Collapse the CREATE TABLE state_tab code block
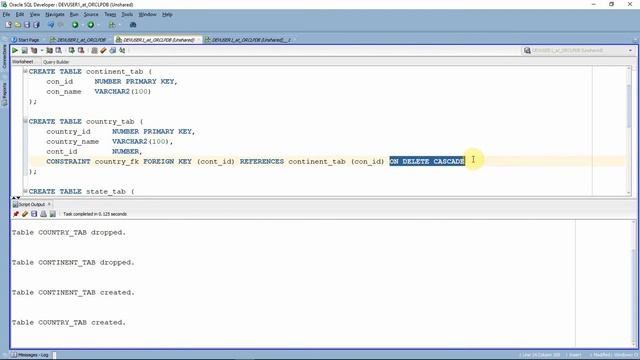 25,191
